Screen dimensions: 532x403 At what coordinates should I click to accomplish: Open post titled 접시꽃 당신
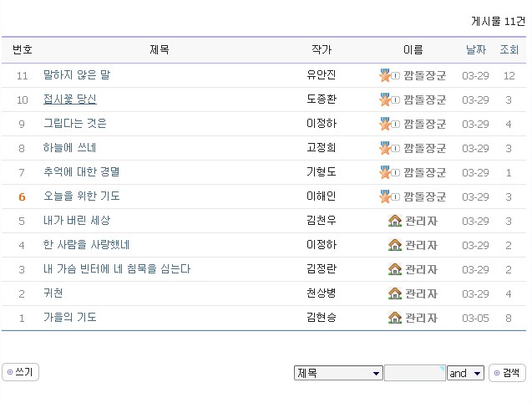tap(70, 99)
